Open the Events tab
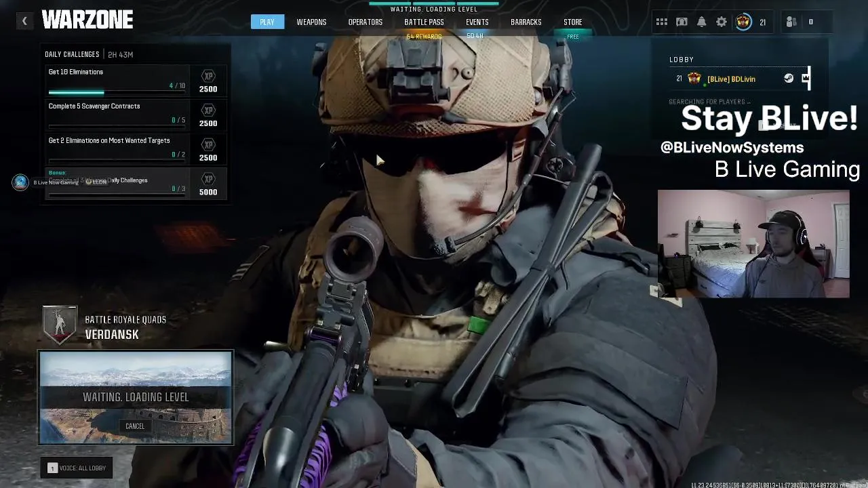The width and height of the screenshot is (868, 488). [x=477, y=22]
